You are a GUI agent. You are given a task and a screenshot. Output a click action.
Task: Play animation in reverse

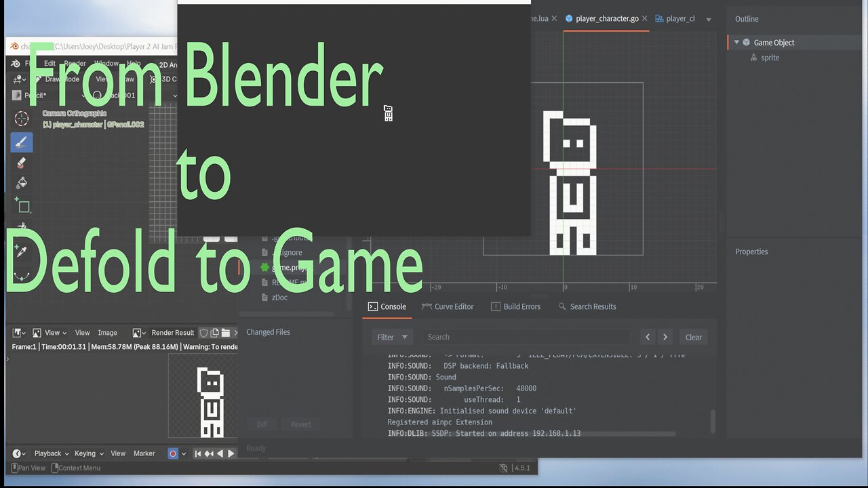click(x=220, y=453)
